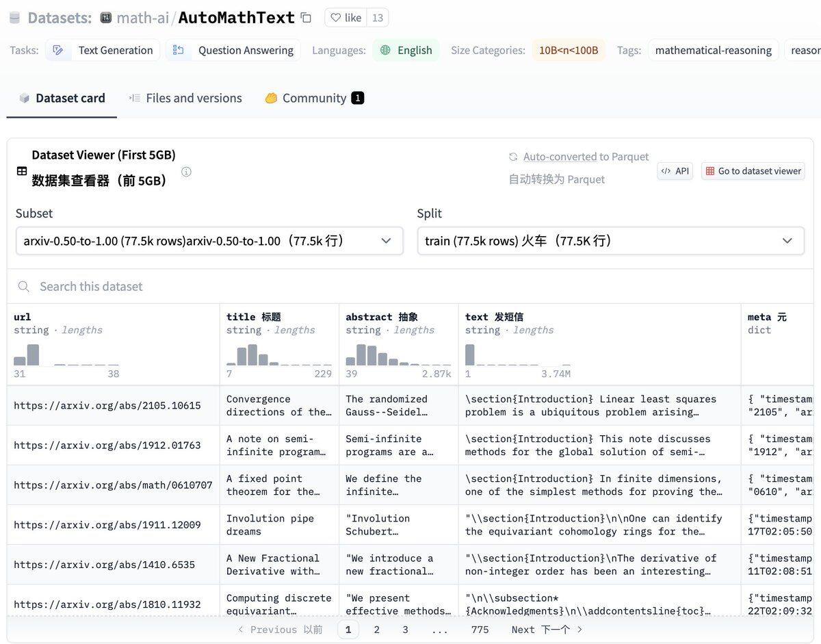Select the 10B<n<100B size tag
Screen dimensions: 821x644
point(569,50)
